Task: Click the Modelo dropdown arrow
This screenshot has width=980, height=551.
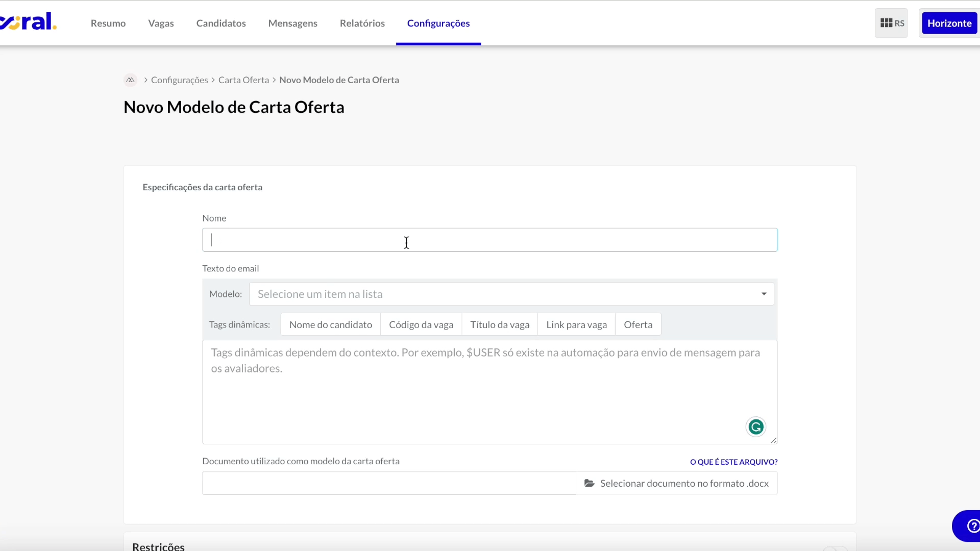Action: click(764, 294)
